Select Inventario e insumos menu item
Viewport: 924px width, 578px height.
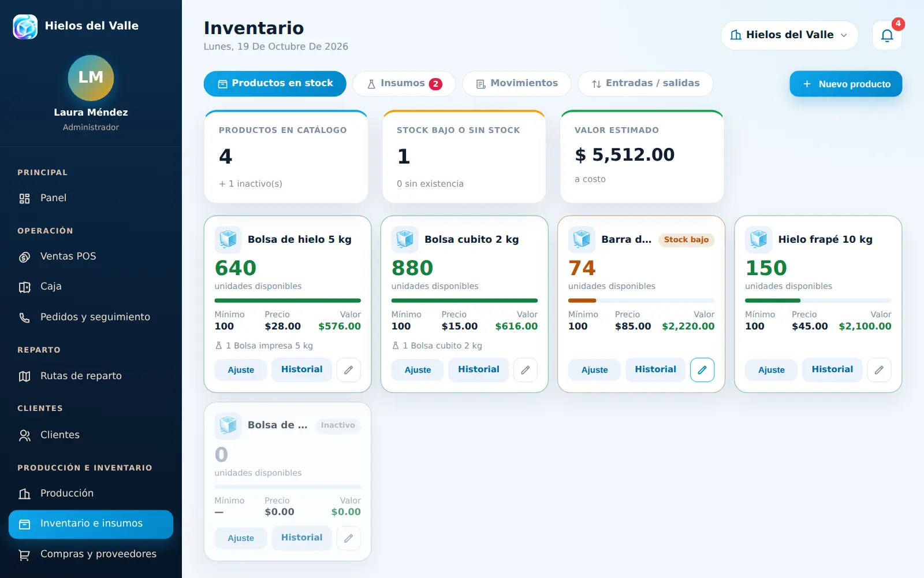point(91,524)
